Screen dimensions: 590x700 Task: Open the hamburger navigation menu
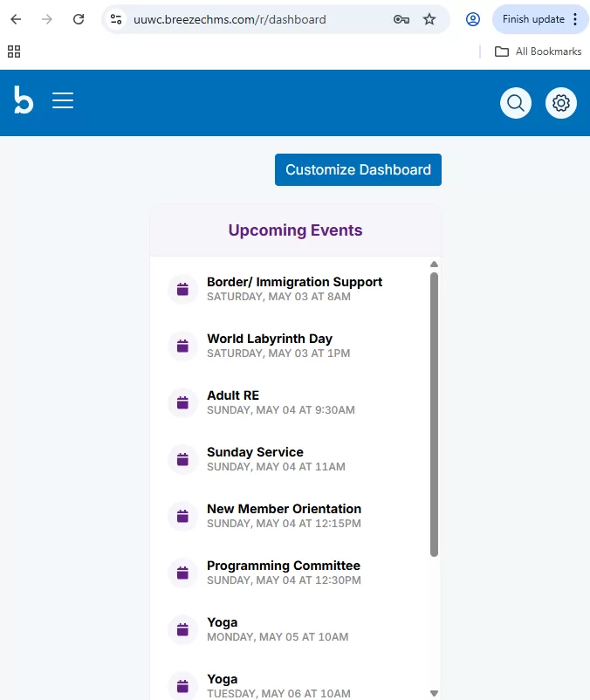coord(63,101)
